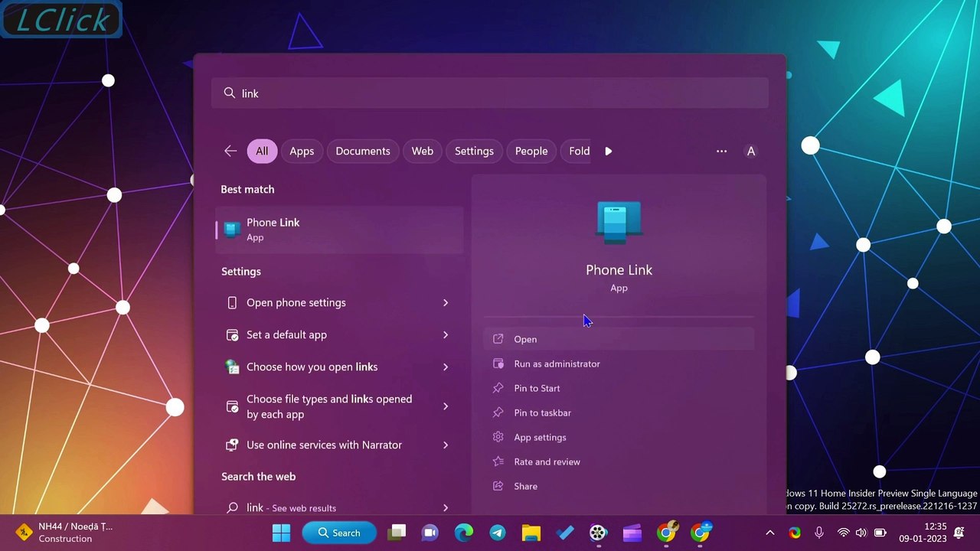
Task: Open the Wi-Fi network tray icon
Action: click(843, 533)
